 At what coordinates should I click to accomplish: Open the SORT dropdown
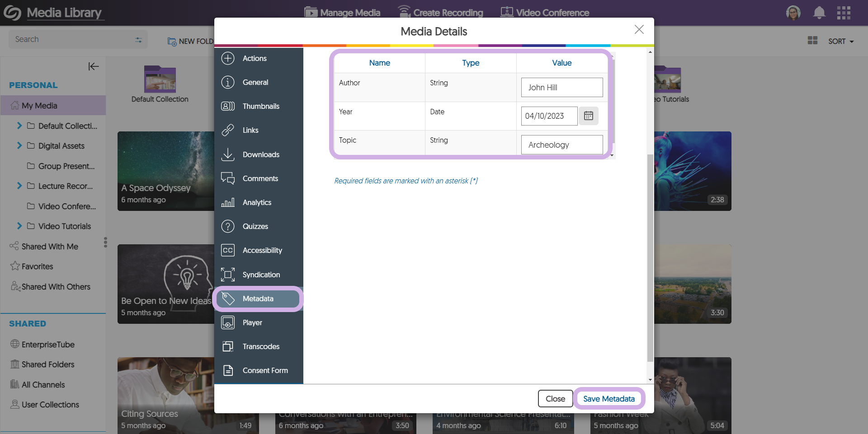point(840,41)
